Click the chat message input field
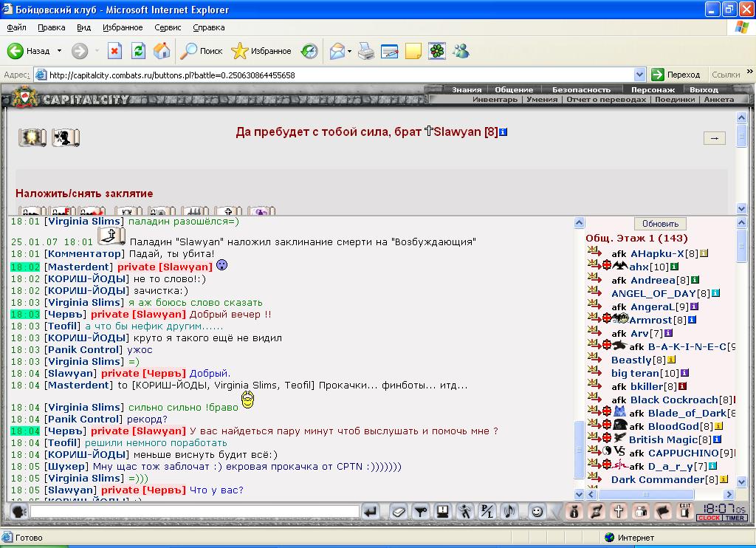This screenshot has height=548, width=756. tap(195, 511)
